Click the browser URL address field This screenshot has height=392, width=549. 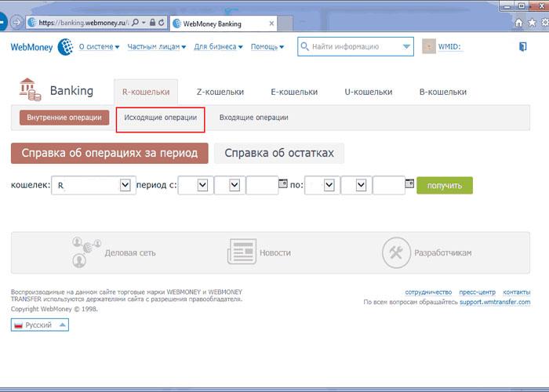click(83, 23)
